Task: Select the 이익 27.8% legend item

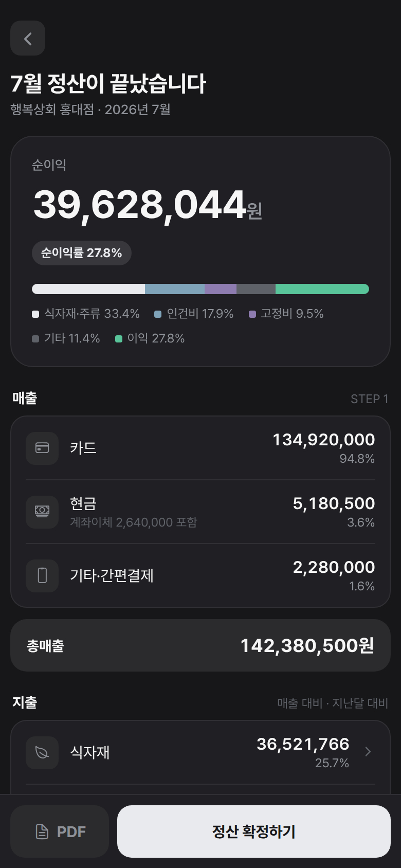Action: pyautogui.click(x=150, y=338)
